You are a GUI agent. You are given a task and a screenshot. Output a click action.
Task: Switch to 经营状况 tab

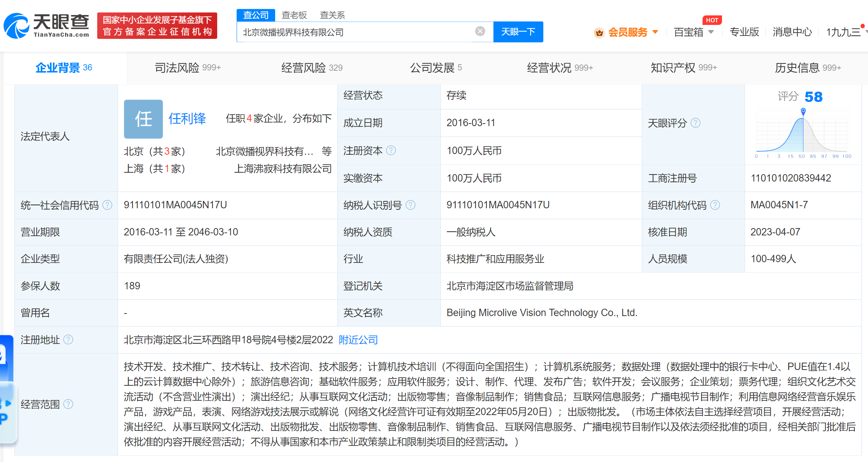pyautogui.click(x=560, y=67)
